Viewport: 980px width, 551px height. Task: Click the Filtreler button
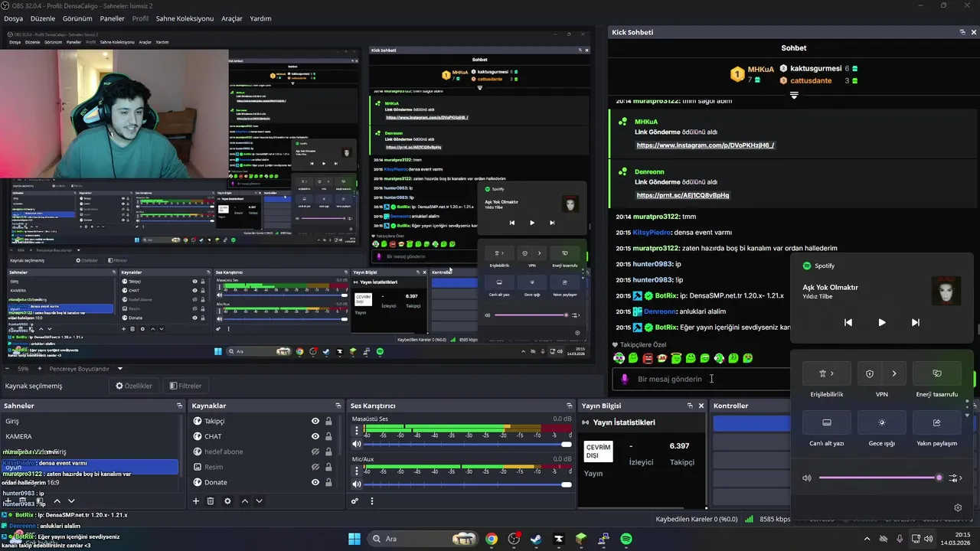pos(185,386)
